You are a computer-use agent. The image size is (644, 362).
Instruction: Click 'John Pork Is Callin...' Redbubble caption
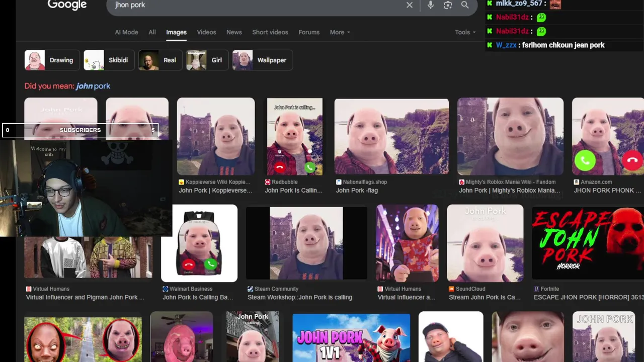[x=293, y=191]
